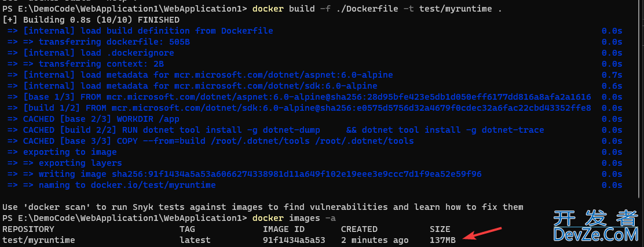Select the 'latest' tag value
This screenshot has width=644, height=247.
click(195, 241)
